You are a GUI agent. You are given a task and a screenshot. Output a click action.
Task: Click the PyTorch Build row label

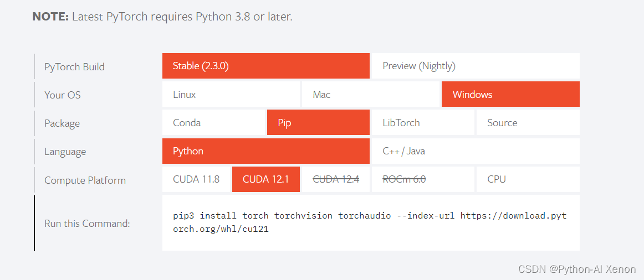tap(74, 67)
